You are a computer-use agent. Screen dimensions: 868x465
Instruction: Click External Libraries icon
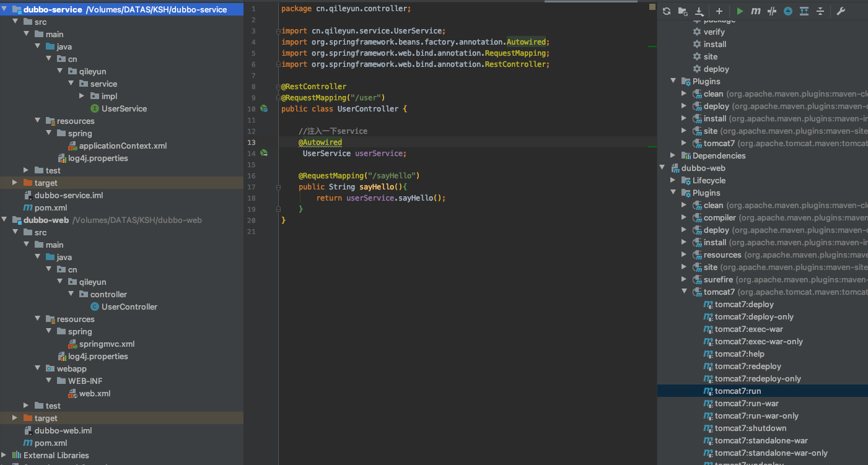17,455
